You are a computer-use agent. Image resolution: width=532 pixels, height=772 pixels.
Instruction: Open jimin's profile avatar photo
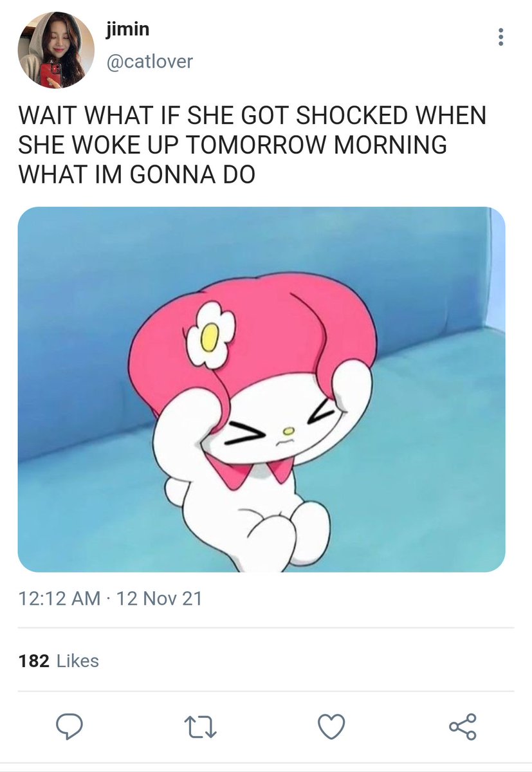click(x=56, y=50)
